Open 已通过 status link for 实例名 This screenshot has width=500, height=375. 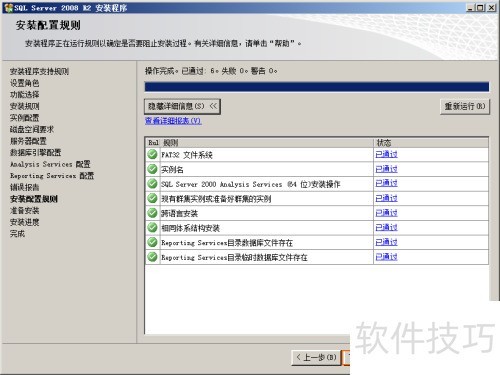click(386, 169)
